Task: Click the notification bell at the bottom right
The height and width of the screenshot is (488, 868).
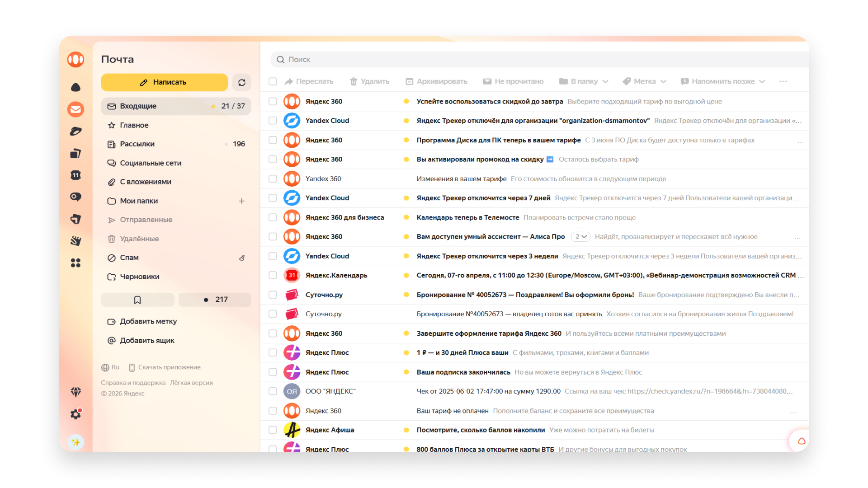Action: click(x=801, y=441)
